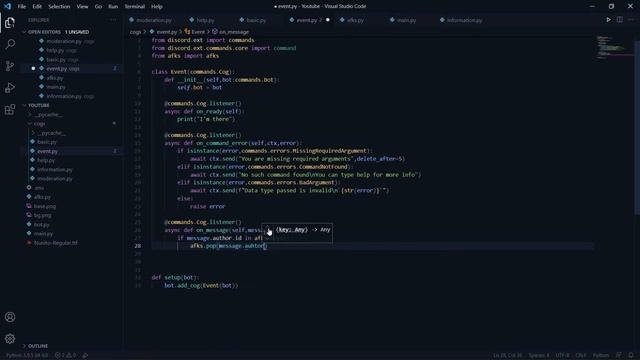Open the Accounts menu icon
The height and width of the screenshot is (360, 640).
point(10,317)
